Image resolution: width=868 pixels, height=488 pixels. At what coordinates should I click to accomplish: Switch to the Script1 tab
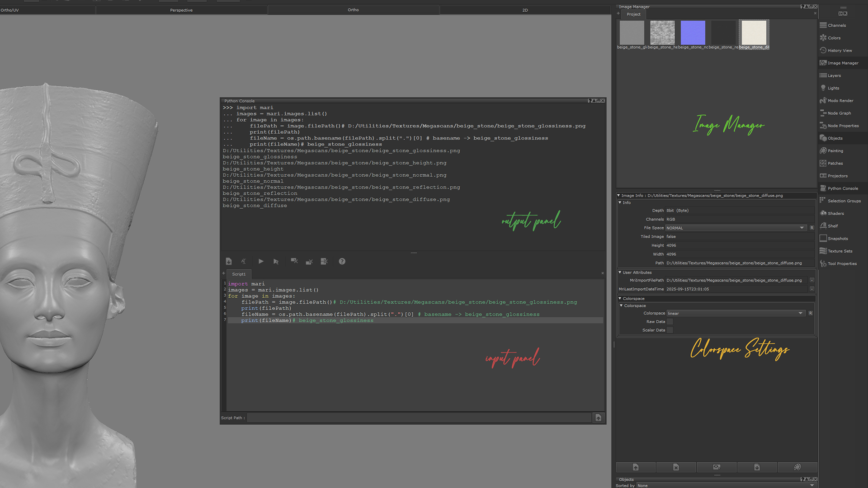click(239, 274)
